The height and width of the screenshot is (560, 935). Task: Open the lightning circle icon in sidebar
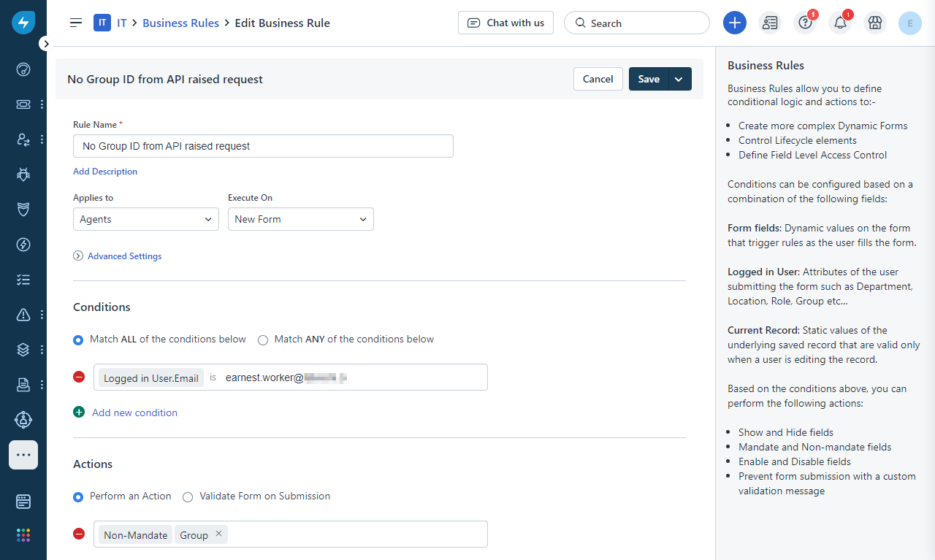(x=23, y=245)
